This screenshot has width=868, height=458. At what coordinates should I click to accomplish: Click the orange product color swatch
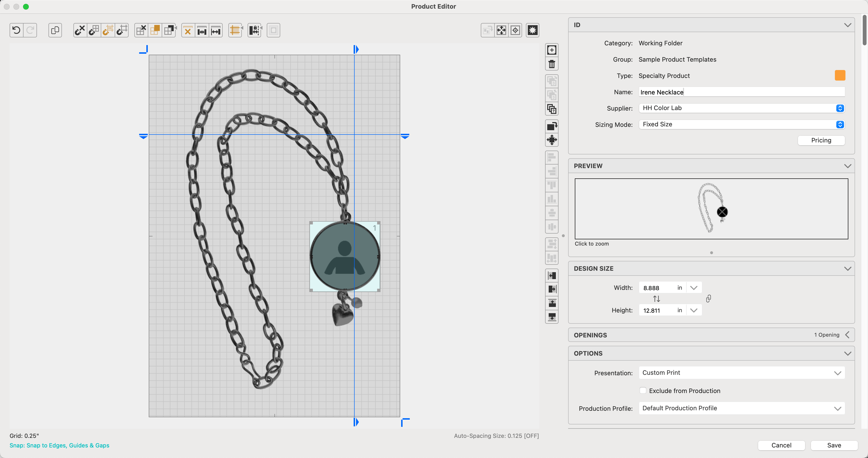pyautogui.click(x=840, y=76)
